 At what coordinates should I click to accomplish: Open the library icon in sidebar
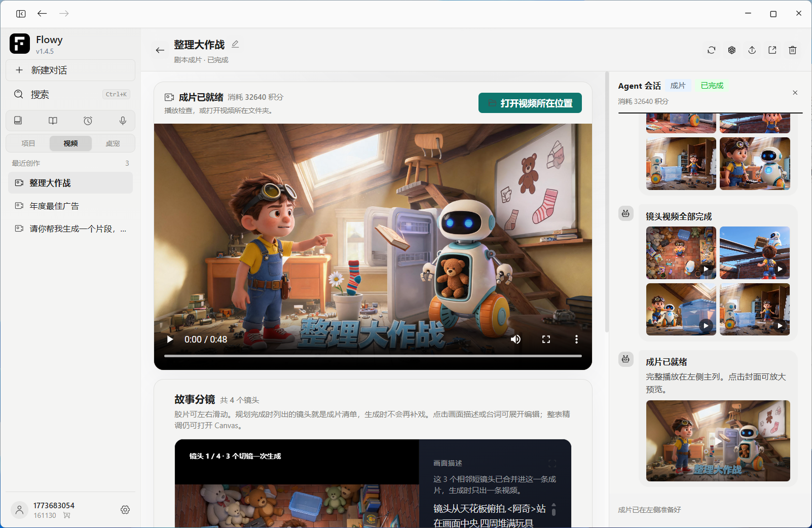click(18, 121)
